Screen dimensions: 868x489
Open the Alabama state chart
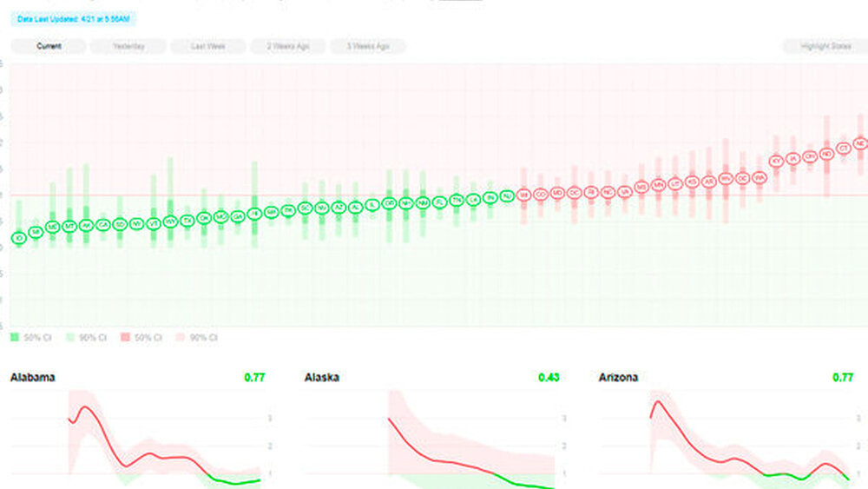pyautogui.click(x=33, y=378)
